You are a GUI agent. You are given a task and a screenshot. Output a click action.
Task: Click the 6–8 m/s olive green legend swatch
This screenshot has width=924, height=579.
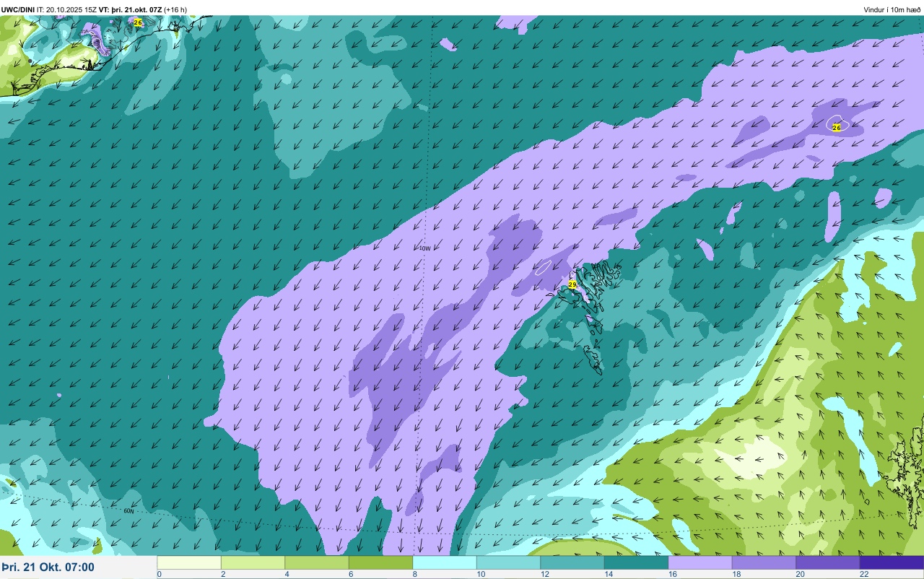[x=380, y=562]
